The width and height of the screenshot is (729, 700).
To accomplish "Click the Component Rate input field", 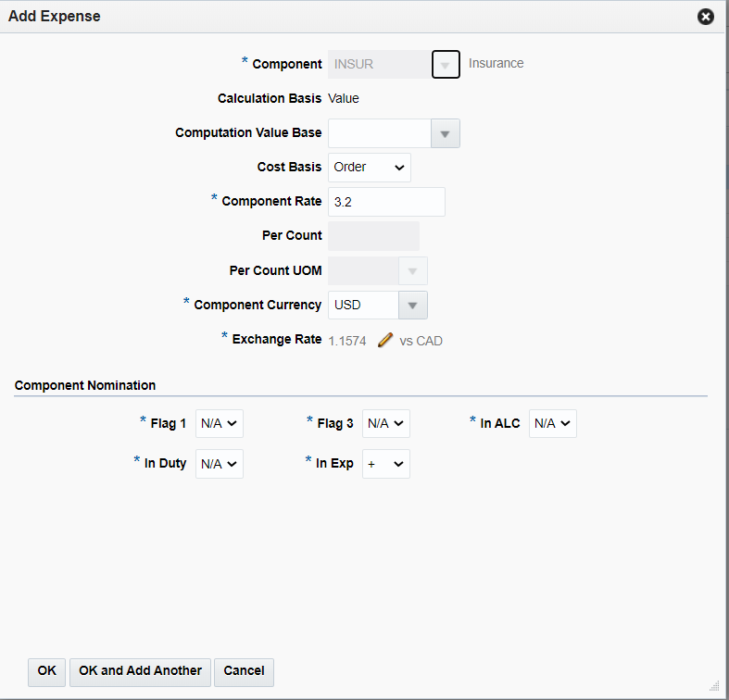I will pyautogui.click(x=386, y=202).
